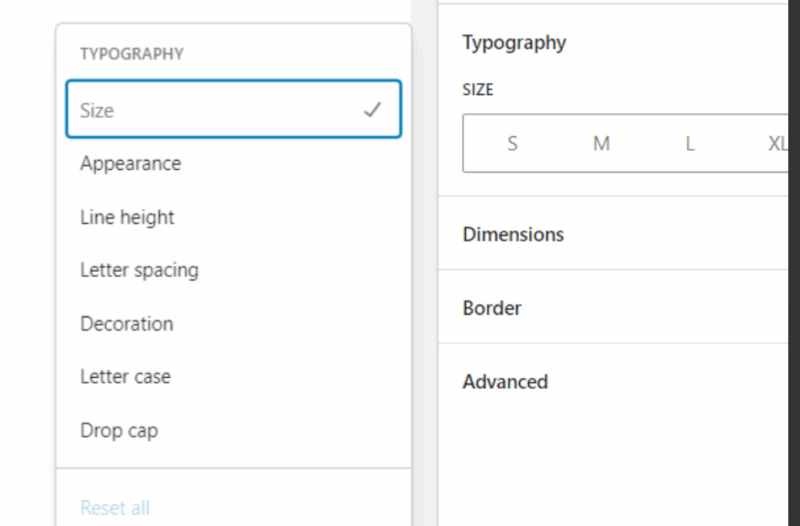The height and width of the screenshot is (526, 800).
Task: Click the Reset all link
Action: coord(115,508)
